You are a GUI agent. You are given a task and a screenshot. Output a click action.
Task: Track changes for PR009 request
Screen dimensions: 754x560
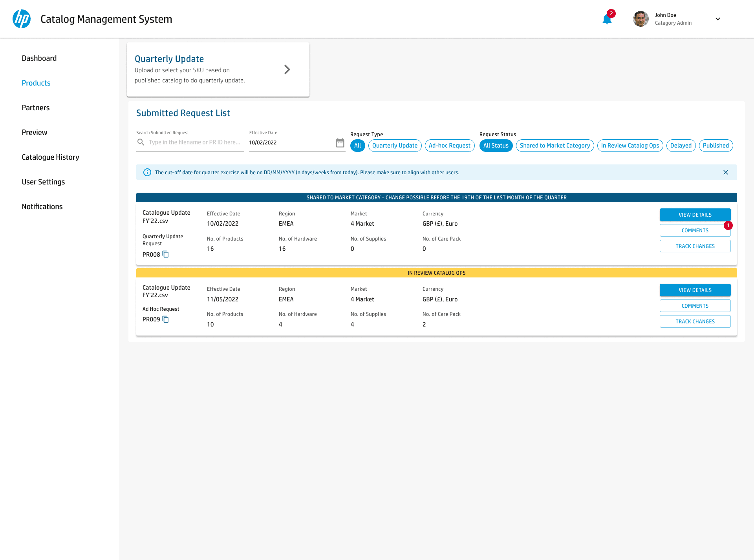(x=695, y=321)
